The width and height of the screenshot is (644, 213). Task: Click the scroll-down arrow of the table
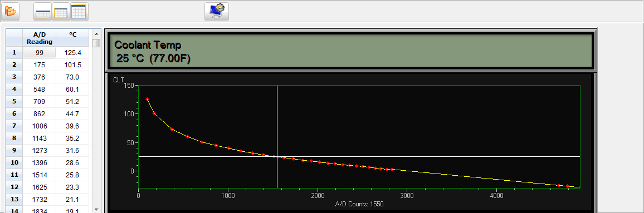(x=96, y=209)
